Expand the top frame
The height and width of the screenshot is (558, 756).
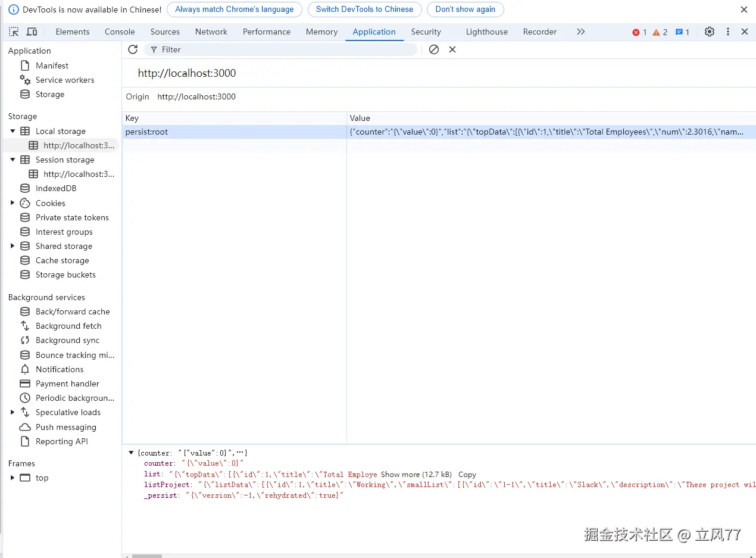point(13,478)
